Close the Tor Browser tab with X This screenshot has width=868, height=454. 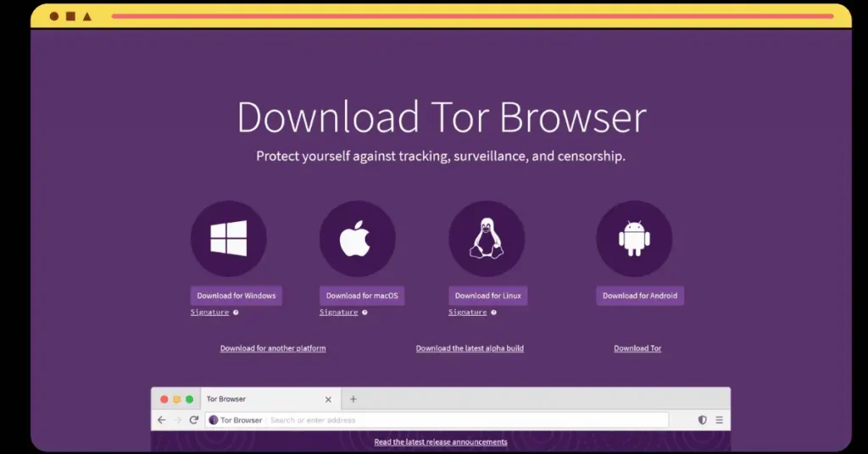click(328, 399)
